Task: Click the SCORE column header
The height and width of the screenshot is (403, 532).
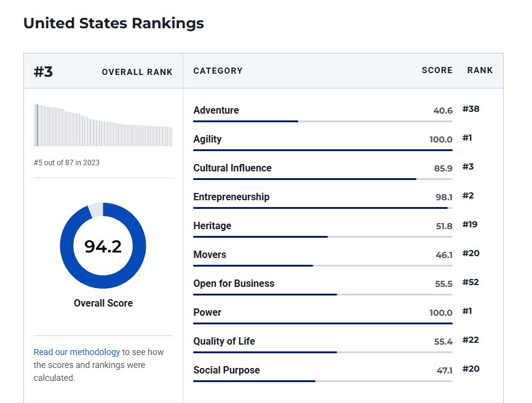Action: pyautogui.click(x=437, y=71)
